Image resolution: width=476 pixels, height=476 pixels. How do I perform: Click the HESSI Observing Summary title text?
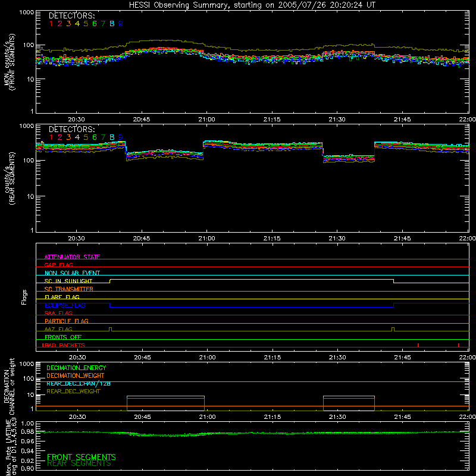tap(252, 5)
